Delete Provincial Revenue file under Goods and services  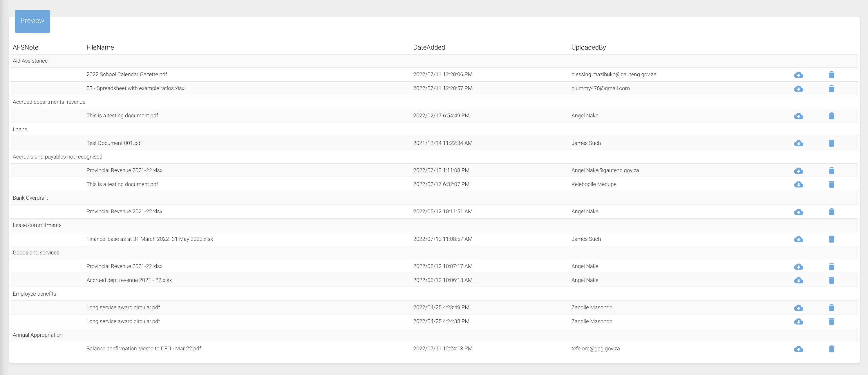click(831, 267)
